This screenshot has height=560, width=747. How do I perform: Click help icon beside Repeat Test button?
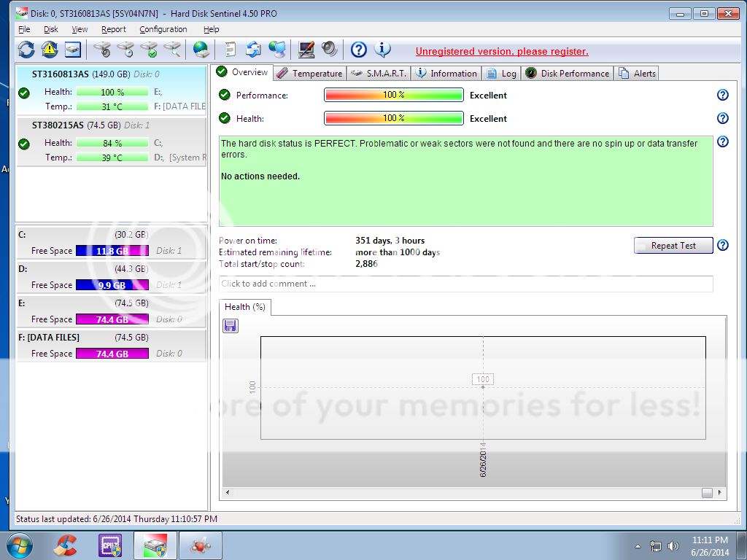[x=722, y=246]
